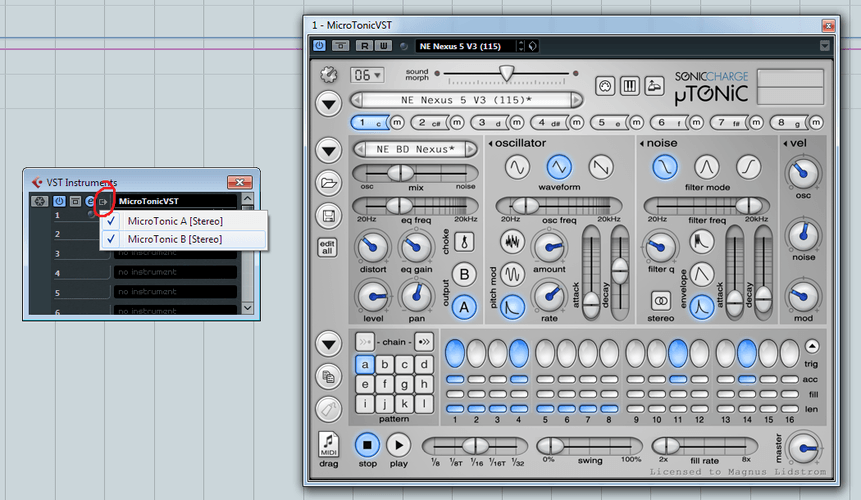Toggle trigger step 11
The image size is (861, 500).
(x=678, y=353)
